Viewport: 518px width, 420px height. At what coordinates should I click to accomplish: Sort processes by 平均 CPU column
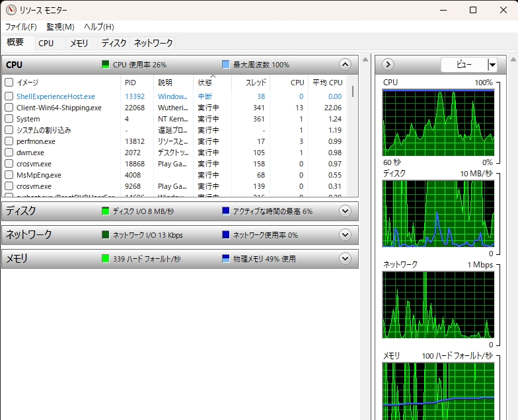click(x=327, y=83)
